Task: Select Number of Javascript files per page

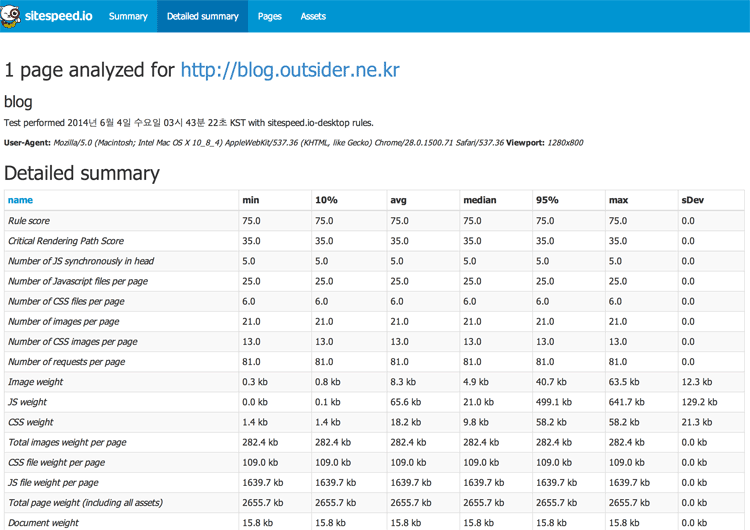Action: 78,281
